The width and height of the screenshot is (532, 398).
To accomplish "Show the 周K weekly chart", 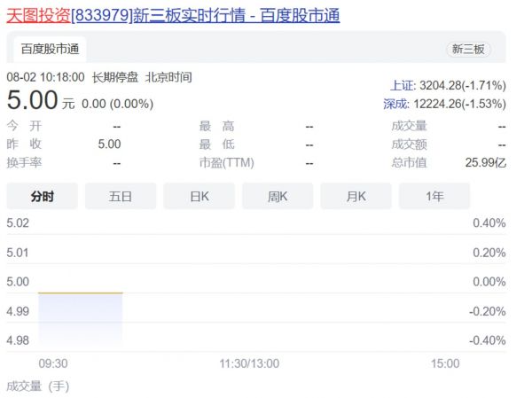I will tap(278, 196).
